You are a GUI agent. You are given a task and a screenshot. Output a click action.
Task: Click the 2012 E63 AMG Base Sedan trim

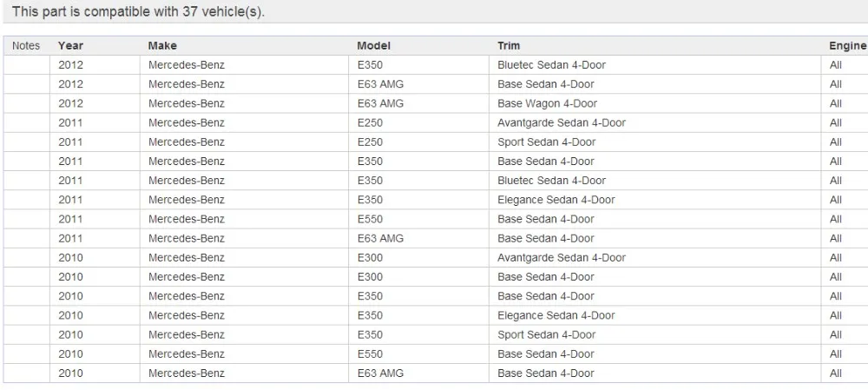(x=545, y=84)
